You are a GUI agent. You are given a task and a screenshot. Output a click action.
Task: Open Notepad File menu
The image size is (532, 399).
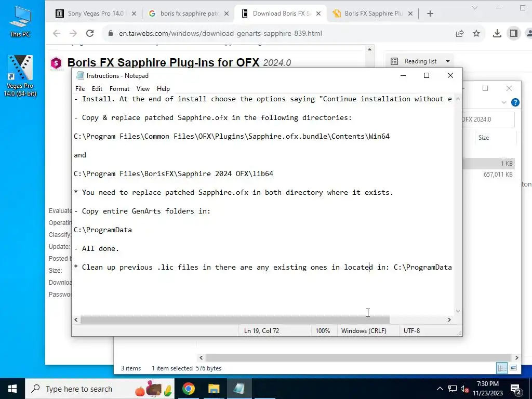(x=80, y=88)
